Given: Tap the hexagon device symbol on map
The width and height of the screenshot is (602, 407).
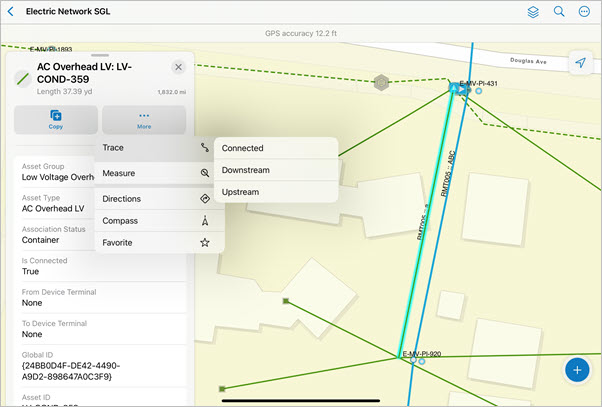Looking at the screenshot, I should coord(381,82).
